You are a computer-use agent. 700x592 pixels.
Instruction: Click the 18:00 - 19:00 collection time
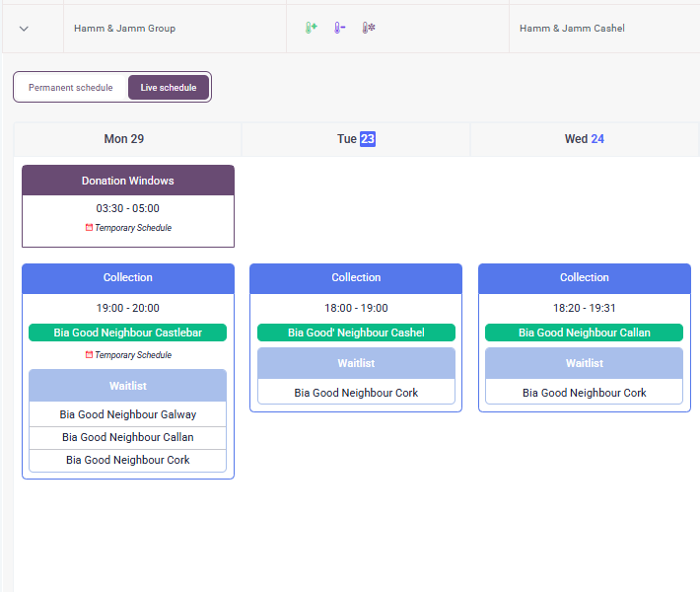356,308
